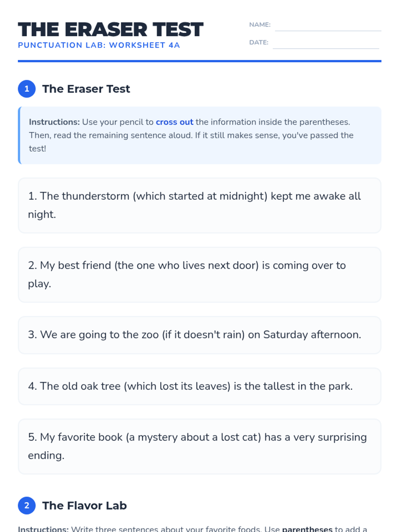Select sentence 2 about my best friend
The width and height of the screenshot is (399, 532).
tap(199, 275)
